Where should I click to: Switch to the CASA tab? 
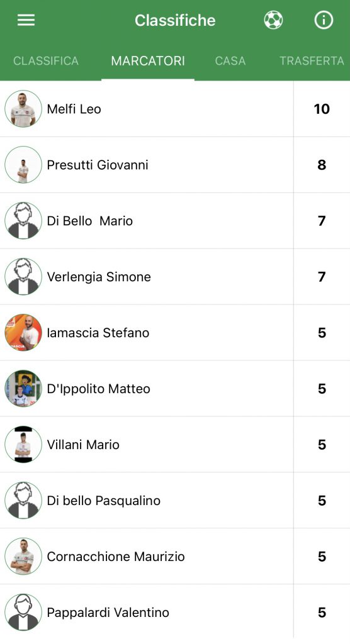click(x=230, y=61)
